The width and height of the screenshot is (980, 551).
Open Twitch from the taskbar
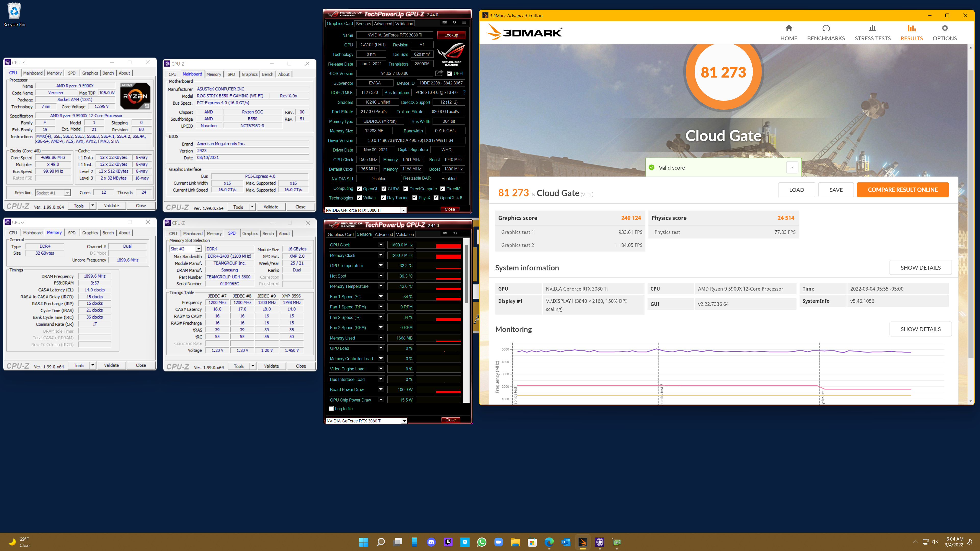(x=448, y=542)
